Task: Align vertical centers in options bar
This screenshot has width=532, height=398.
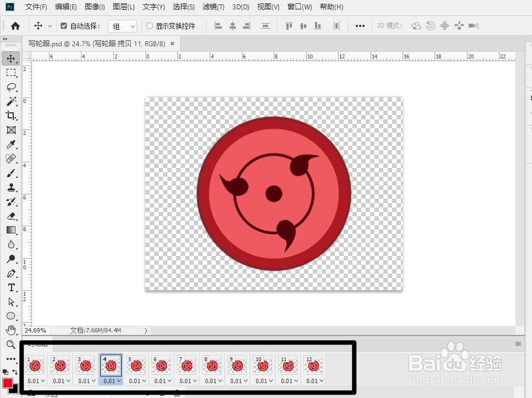Action: (x=303, y=26)
